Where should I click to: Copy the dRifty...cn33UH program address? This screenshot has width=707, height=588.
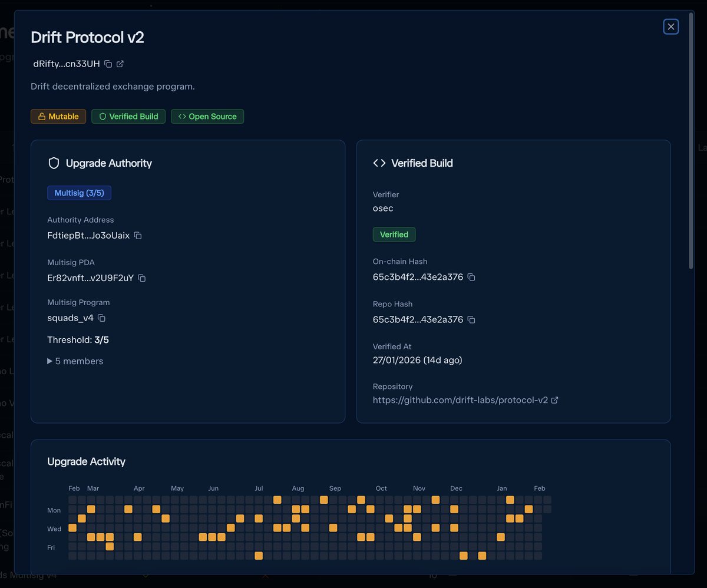(108, 64)
